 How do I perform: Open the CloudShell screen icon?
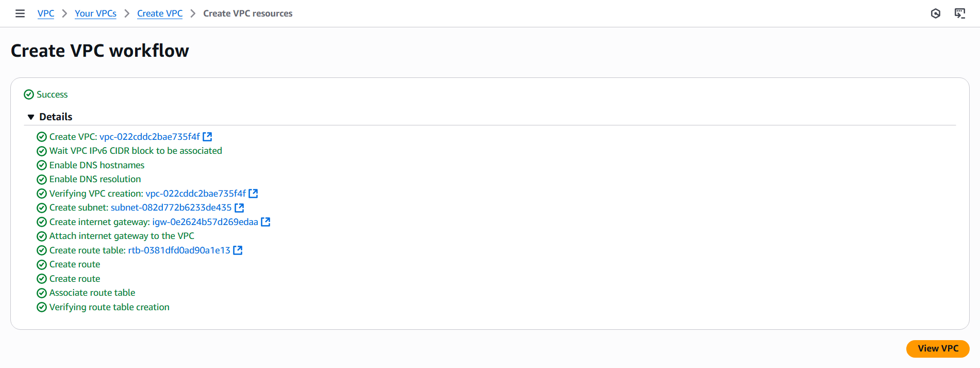point(959,13)
